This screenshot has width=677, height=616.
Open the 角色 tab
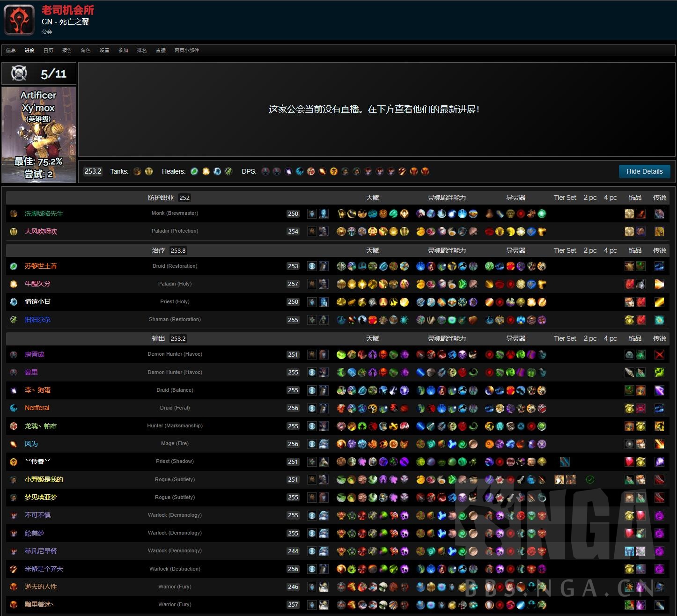pos(86,50)
